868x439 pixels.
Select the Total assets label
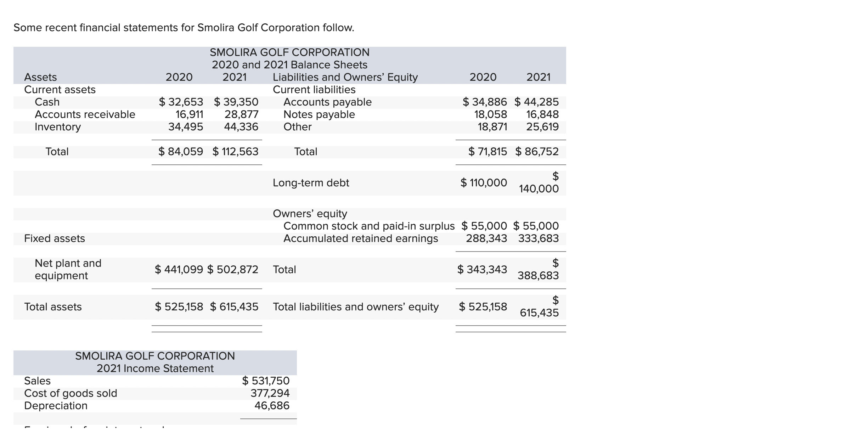pos(53,307)
